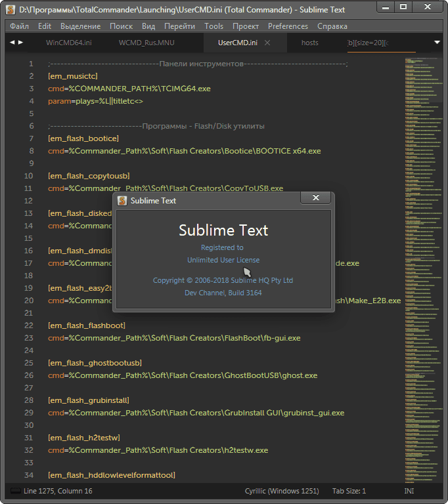This screenshot has height=504, width=448.
Task: Click the Copyright 2006-2018 Sublime HQ text
Action: pos(223,280)
